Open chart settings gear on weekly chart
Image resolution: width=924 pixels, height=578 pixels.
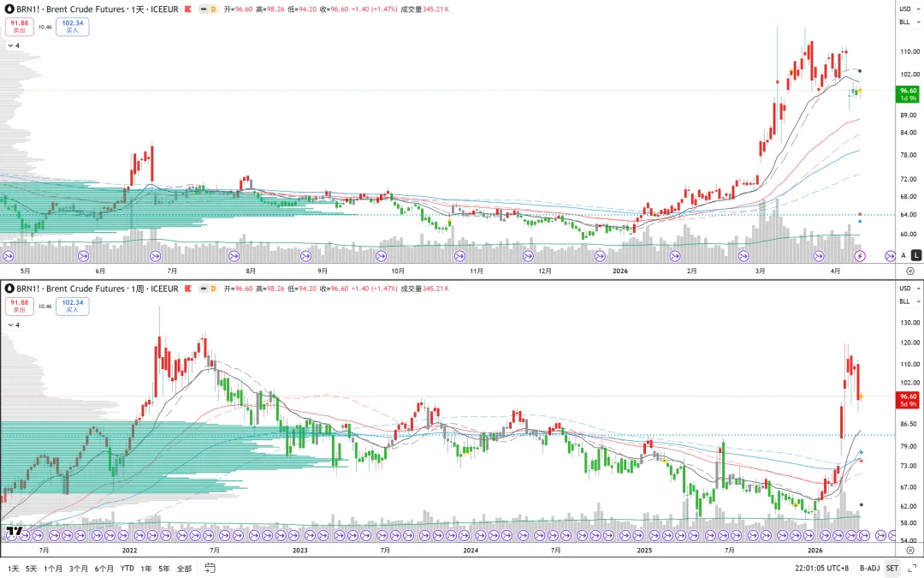coord(910,551)
